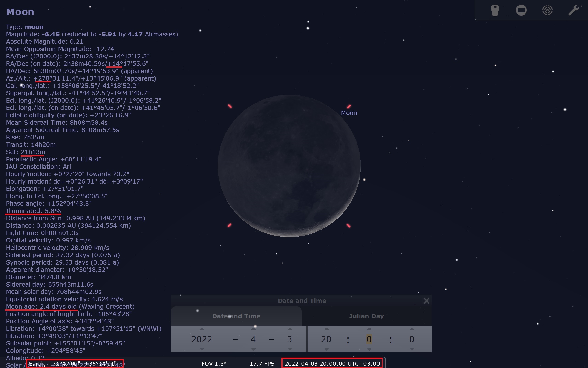Select the Date and Time tab
Image resolution: width=588 pixels, height=368 pixels.
pyautogui.click(x=236, y=316)
